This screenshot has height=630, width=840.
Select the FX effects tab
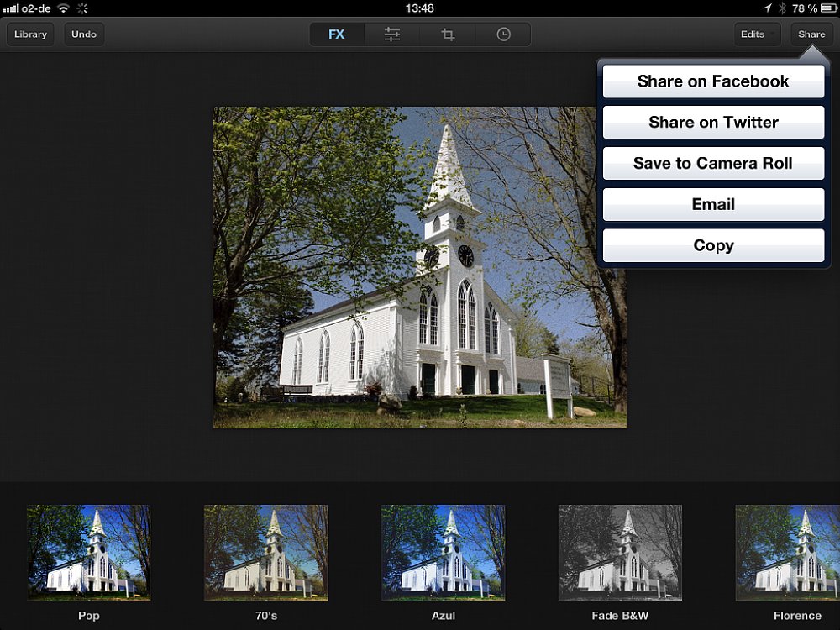(337, 34)
